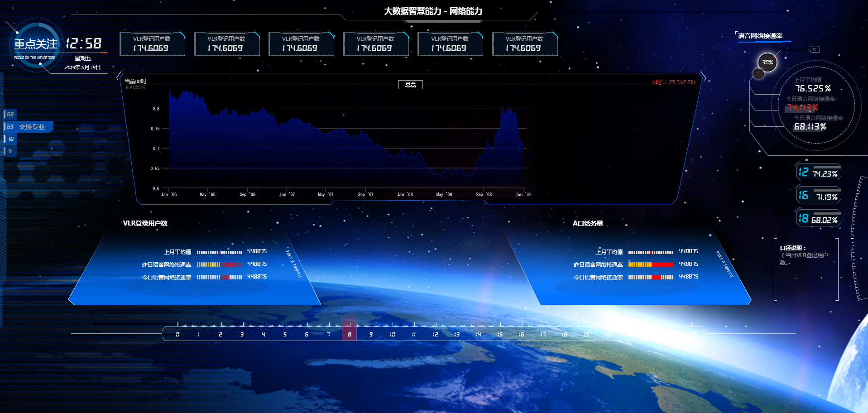Select hour 17 on the timeline
Image resolution: width=868 pixels, height=413 pixels.
pos(543,335)
